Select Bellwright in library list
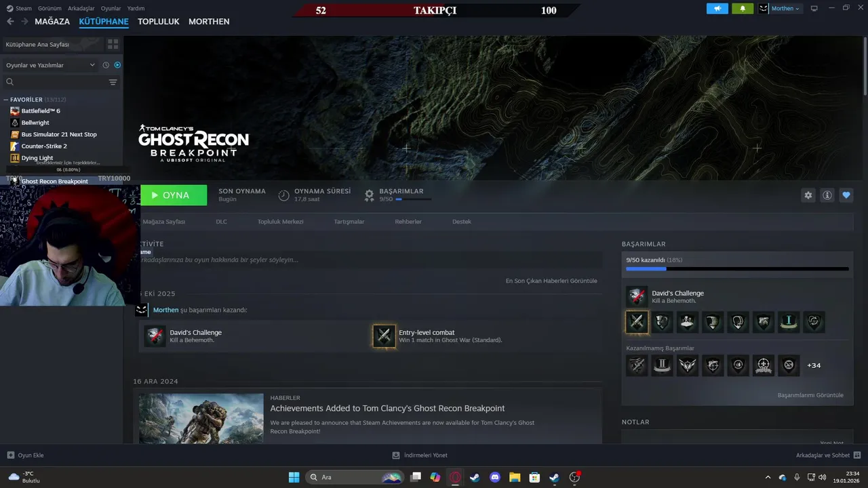Image resolution: width=868 pixels, height=488 pixels. coord(35,123)
